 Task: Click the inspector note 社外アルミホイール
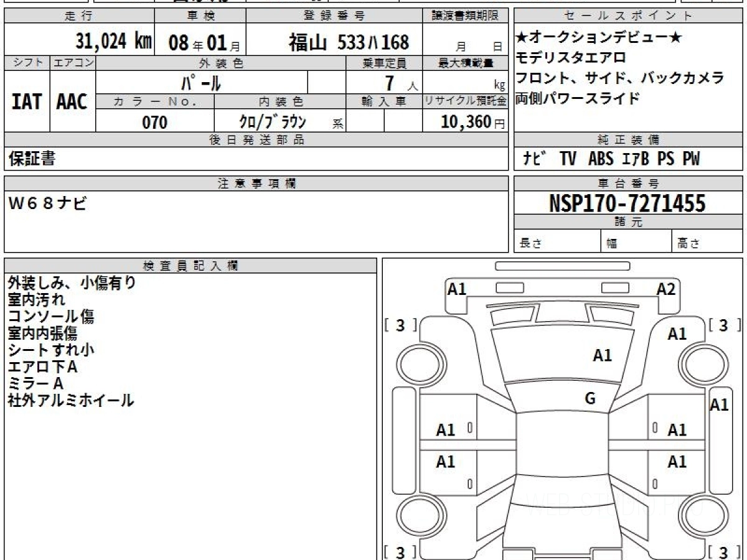tap(70, 401)
